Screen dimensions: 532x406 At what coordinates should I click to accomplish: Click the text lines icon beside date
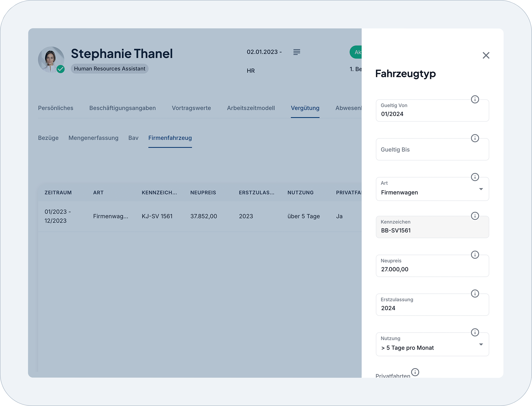point(297,52)
